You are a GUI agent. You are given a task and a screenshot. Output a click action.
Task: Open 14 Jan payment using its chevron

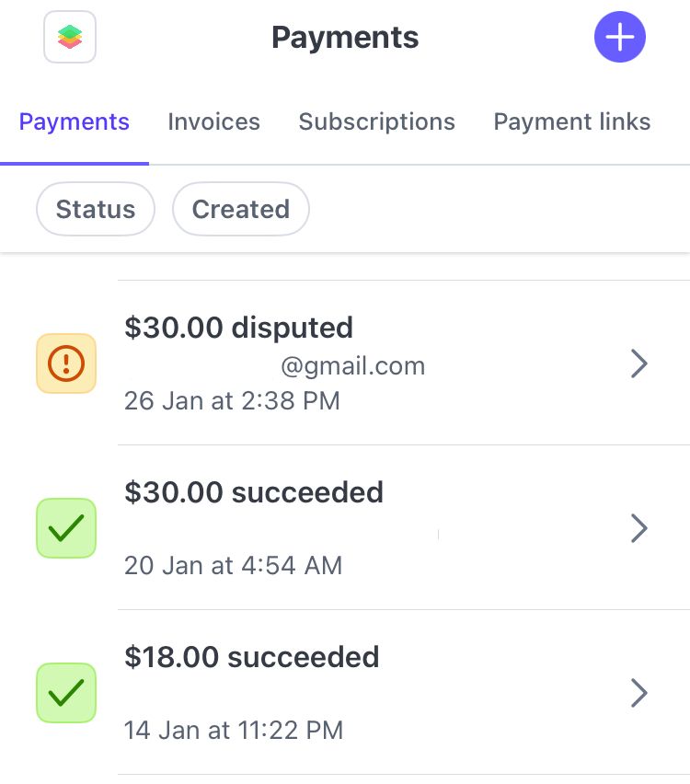coord(639,693)
